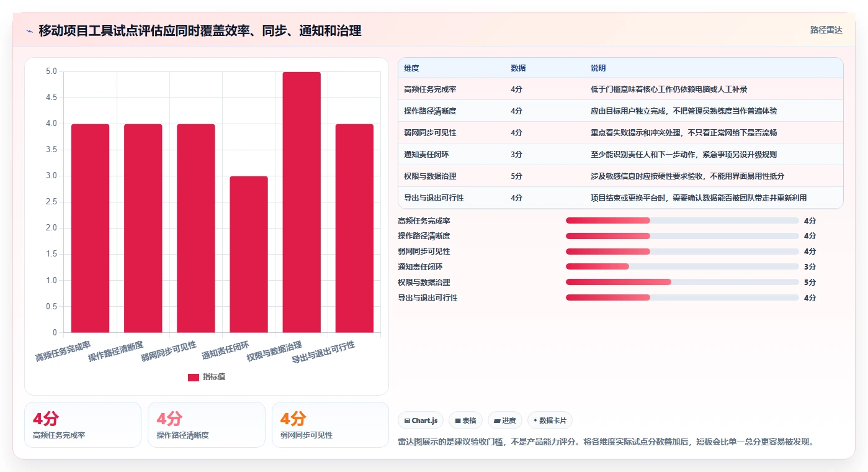Click 5分 beside 权限与数据治理 progress bar

point(810,283)
